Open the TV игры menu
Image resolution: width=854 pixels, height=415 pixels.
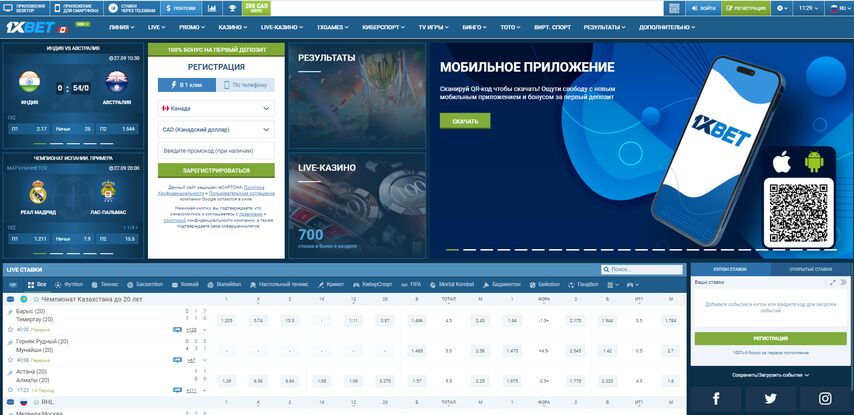tap(434, 27)
